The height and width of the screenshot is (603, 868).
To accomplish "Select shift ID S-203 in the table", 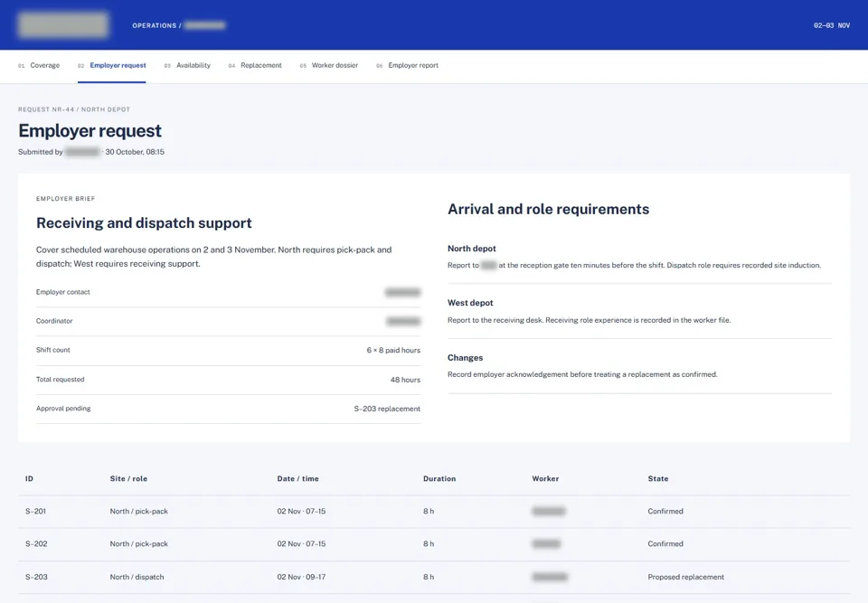I will (36, 577).
